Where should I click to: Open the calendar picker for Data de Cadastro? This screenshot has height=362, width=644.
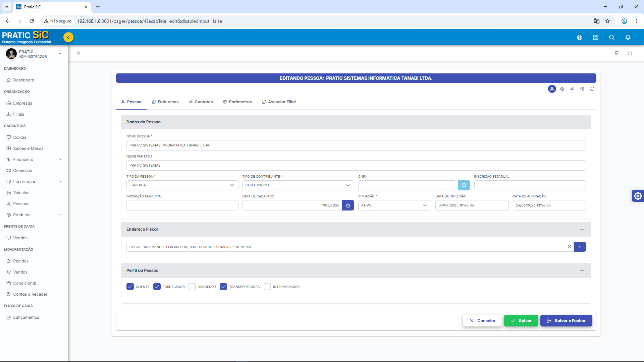point(348,205)
